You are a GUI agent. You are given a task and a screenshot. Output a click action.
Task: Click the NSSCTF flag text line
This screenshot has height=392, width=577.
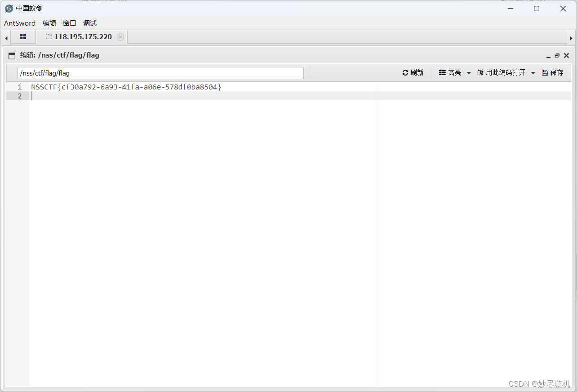tap(126, 87)
